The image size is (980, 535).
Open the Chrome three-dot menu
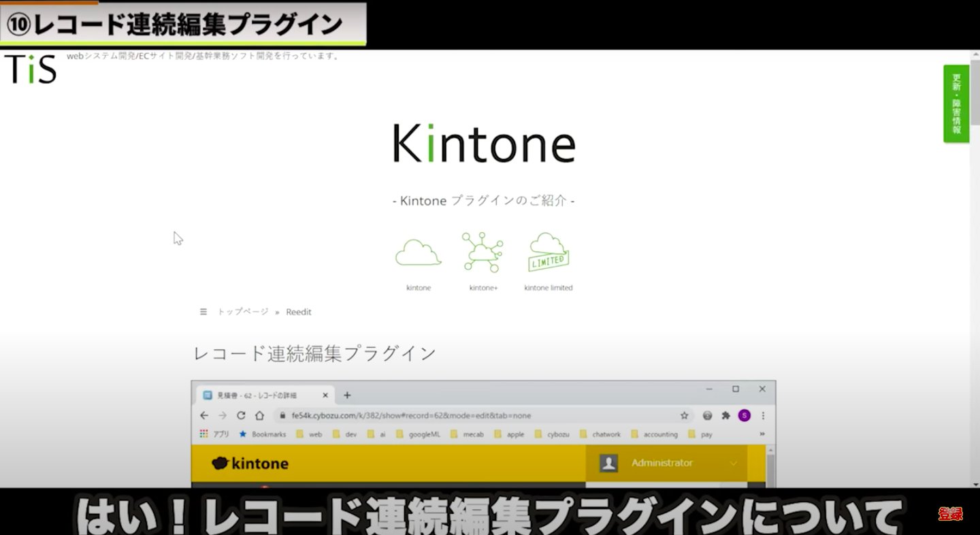(763, 415)
